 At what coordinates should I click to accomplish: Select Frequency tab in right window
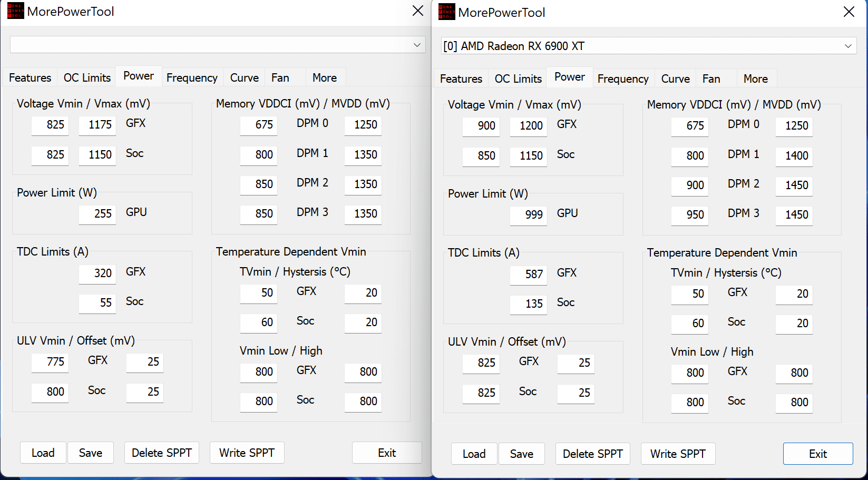click(x=623, y=79)
